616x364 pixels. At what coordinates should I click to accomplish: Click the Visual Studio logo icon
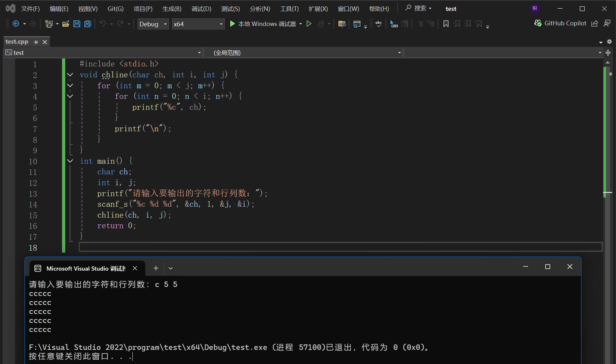pos(11,9)
